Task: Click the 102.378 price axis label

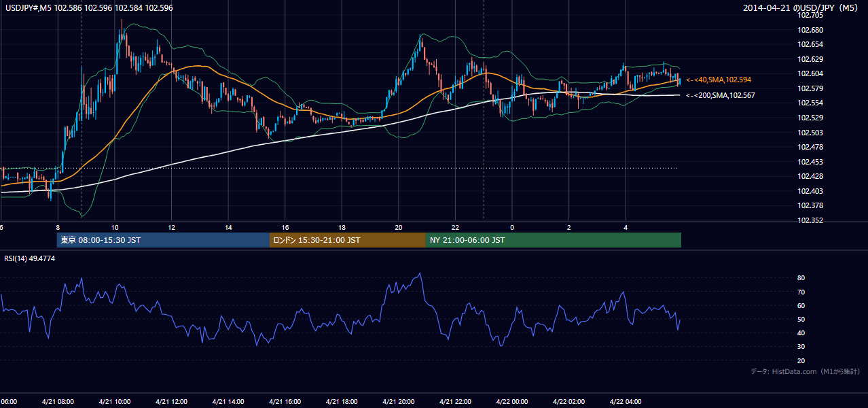Action: click(x=810, y=205)
